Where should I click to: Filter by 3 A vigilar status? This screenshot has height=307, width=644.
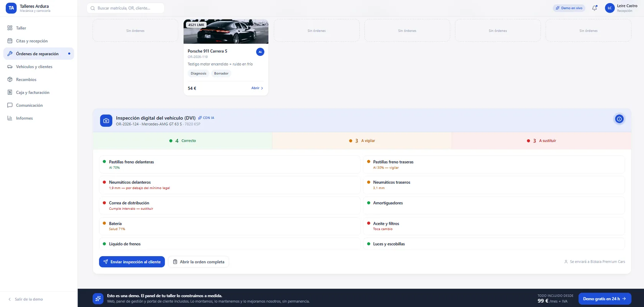coord(362,141)
